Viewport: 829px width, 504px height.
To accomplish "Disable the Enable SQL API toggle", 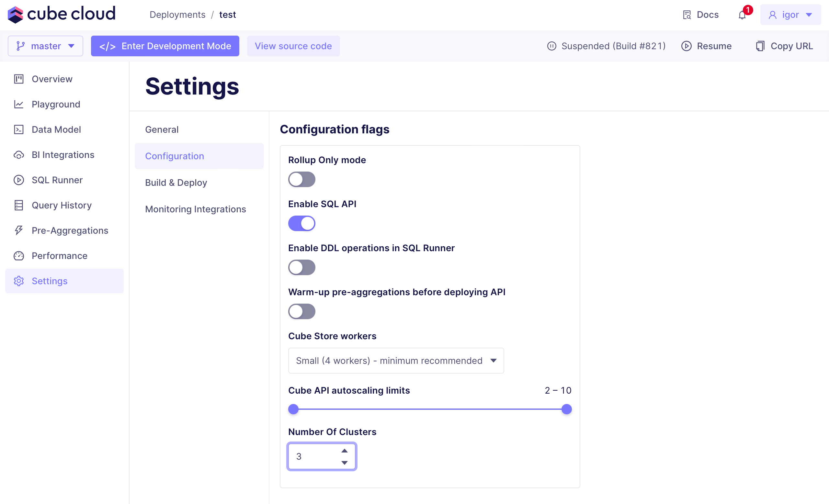I will click(301, 223).
